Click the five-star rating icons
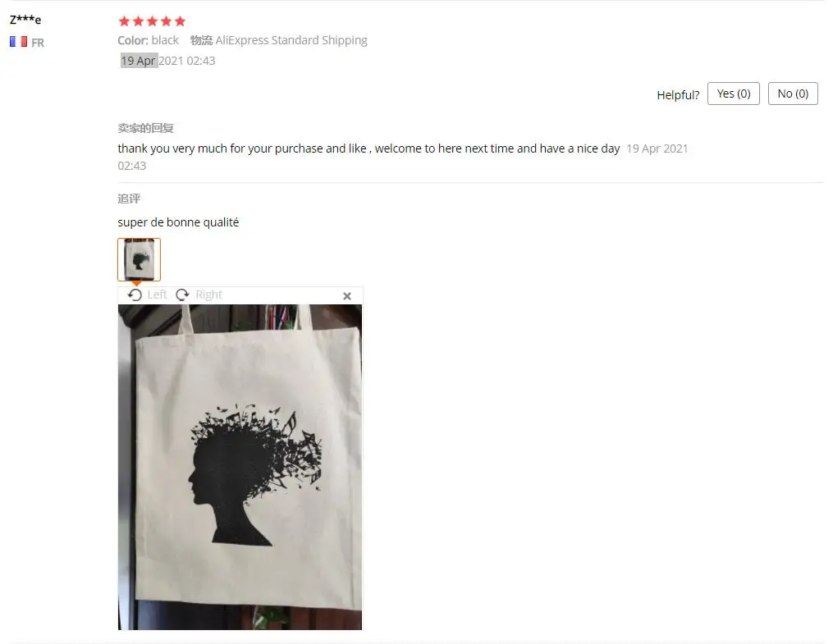The height and width of the screenshot is (644, 833). [x=152, y=21]
